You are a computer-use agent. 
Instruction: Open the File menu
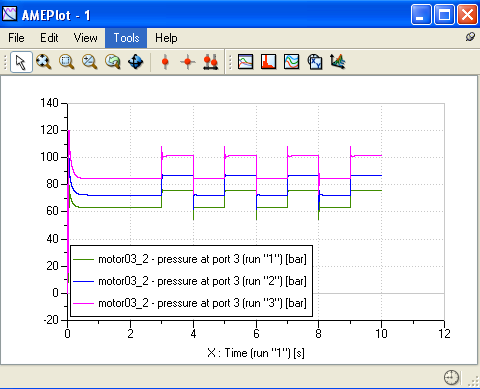pyautogui.click(x=16, y=38)
